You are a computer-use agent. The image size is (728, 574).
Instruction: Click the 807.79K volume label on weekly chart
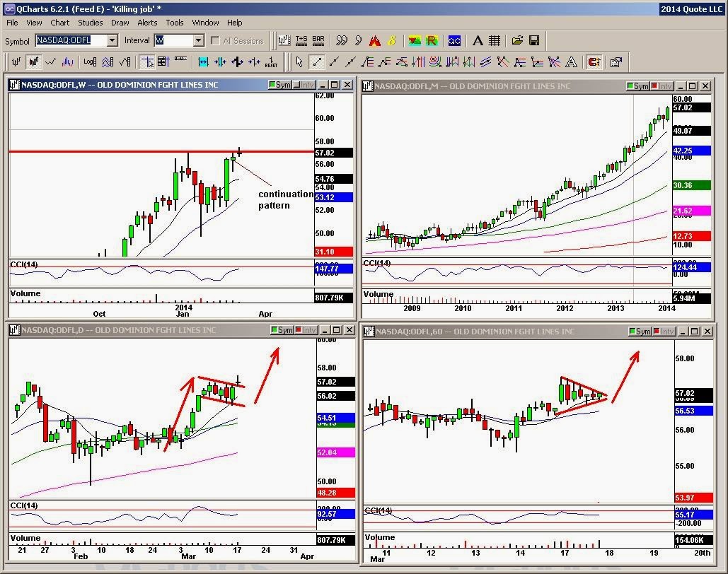[334, 298]
